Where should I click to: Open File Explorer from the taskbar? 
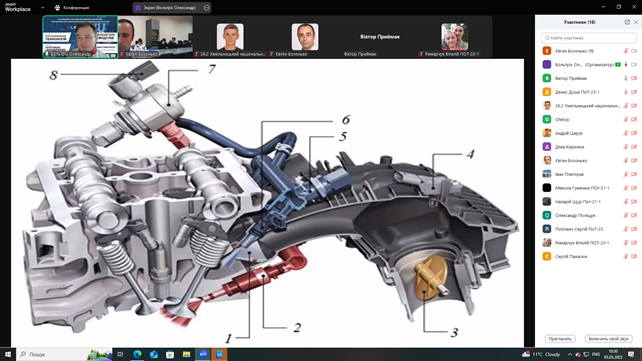[x=186, y=354]
